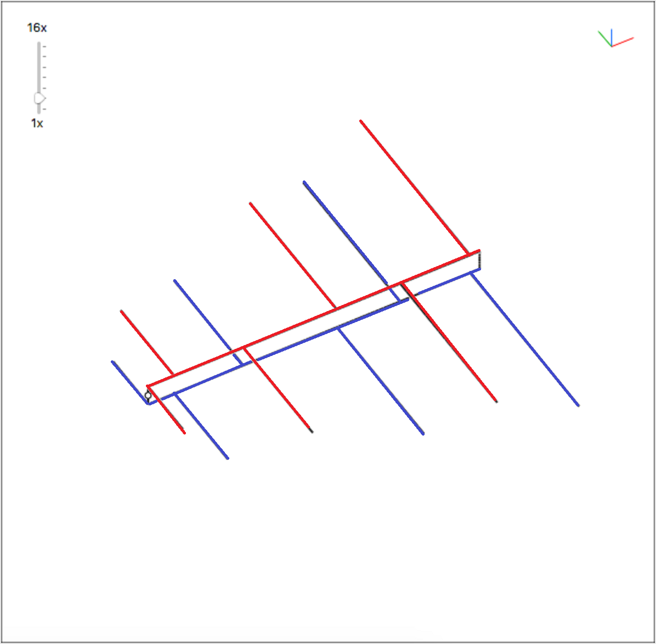Click the "16x" zoom label

(x=37, y=28)
